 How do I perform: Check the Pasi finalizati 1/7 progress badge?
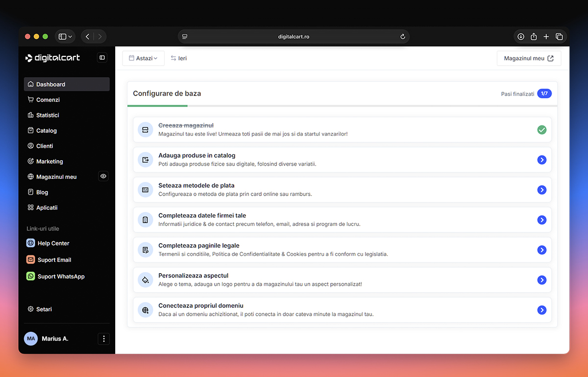tap(544, 93)
